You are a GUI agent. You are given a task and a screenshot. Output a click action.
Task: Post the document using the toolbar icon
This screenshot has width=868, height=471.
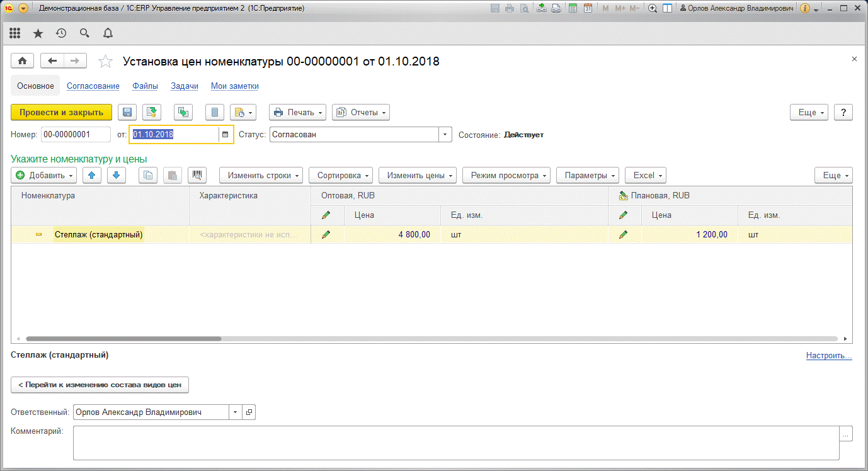pyautogui.click(x=152, y=112)
